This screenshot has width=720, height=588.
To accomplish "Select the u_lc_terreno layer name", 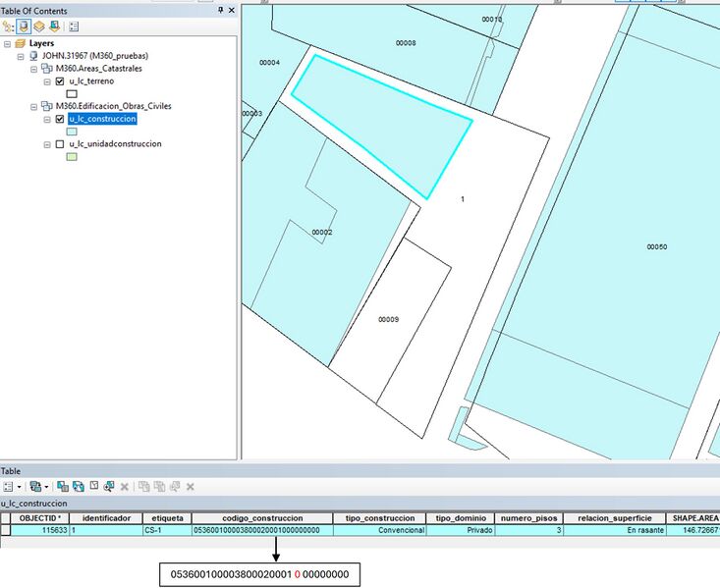I will click(91, 81).
